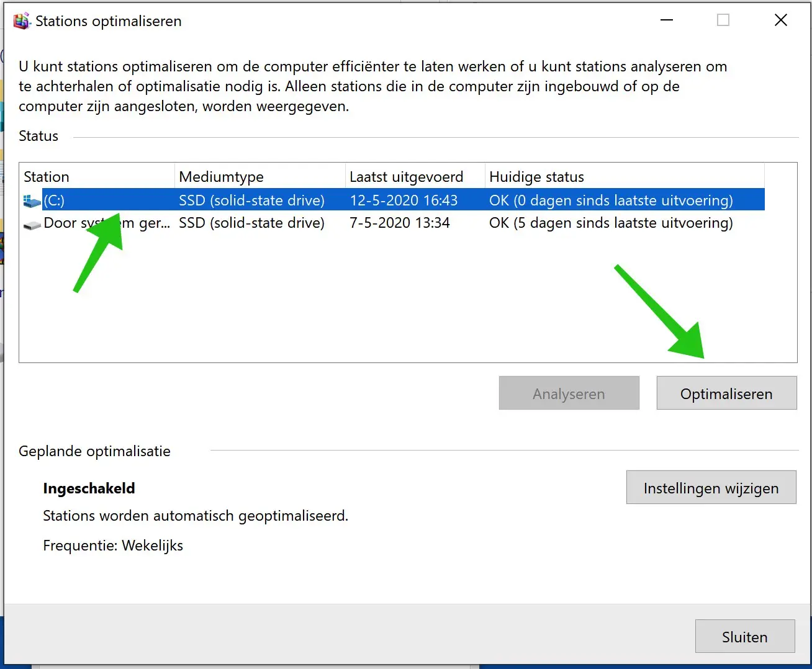812x669 pixels.
Task: Close the window with the X button
Action: pos(781,20)
